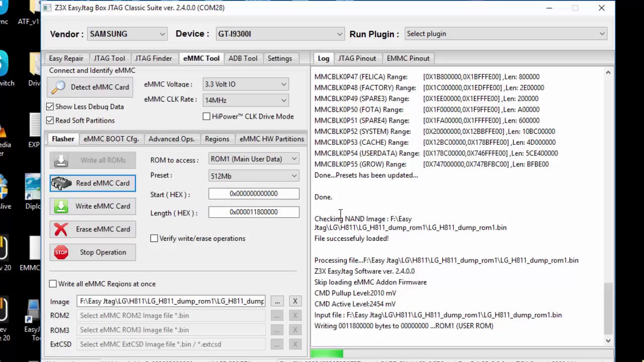Open Advanced Ops. sub-tab
This screenshot has height=362, width=644.
coord(172,139)
